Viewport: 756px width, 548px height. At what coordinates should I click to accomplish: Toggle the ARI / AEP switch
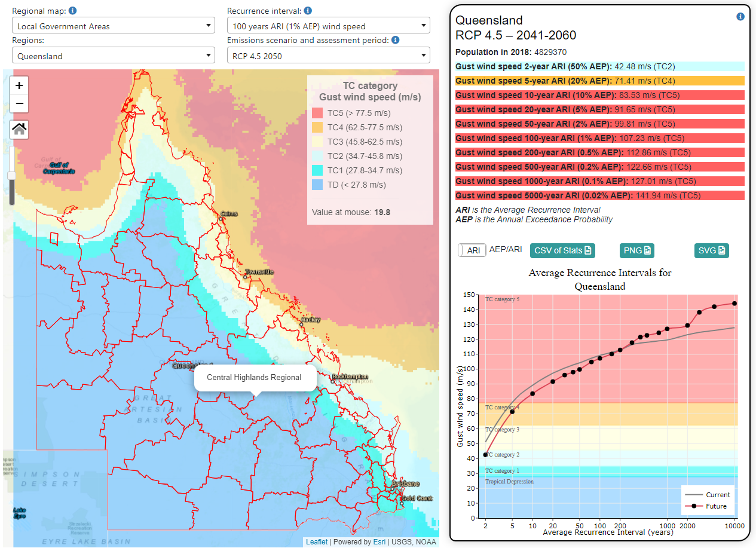click(472, 250)
